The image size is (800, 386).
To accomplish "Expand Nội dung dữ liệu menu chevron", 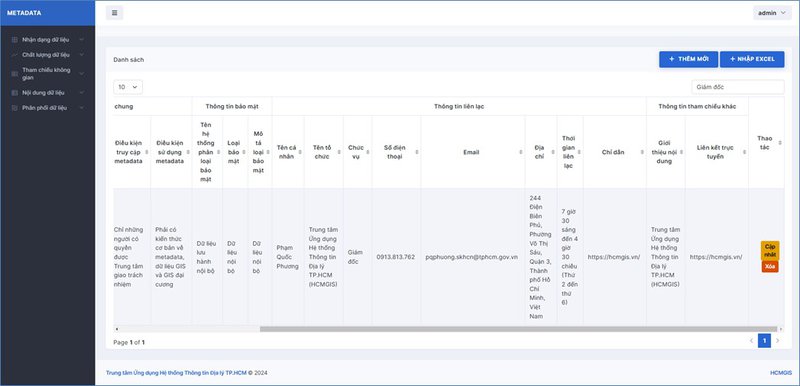I will [82, 93].
